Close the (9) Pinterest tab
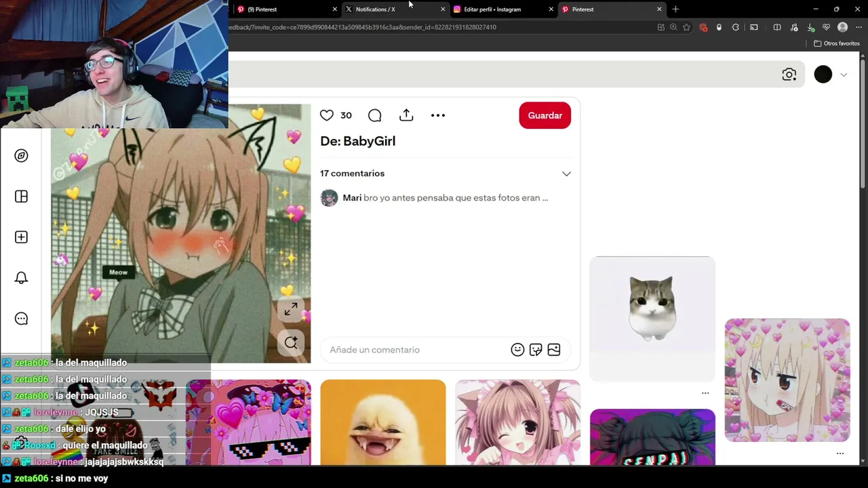868x488 pixels. 334,9
